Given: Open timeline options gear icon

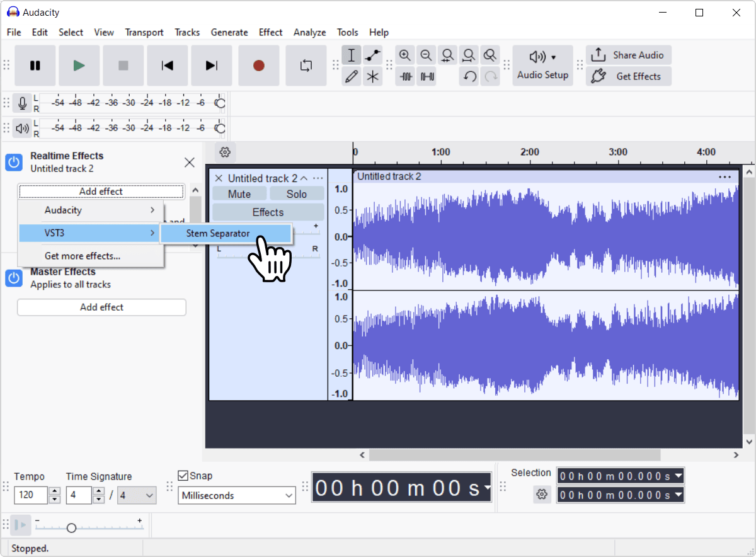Looking at the screenshot, I should (225, 152).
